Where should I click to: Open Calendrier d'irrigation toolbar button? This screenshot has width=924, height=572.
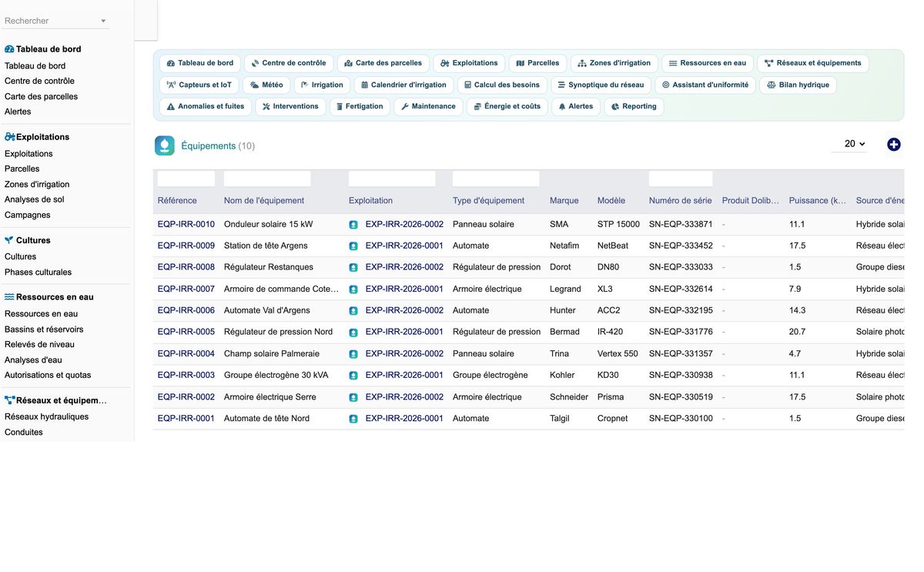[x=404, y=85]
